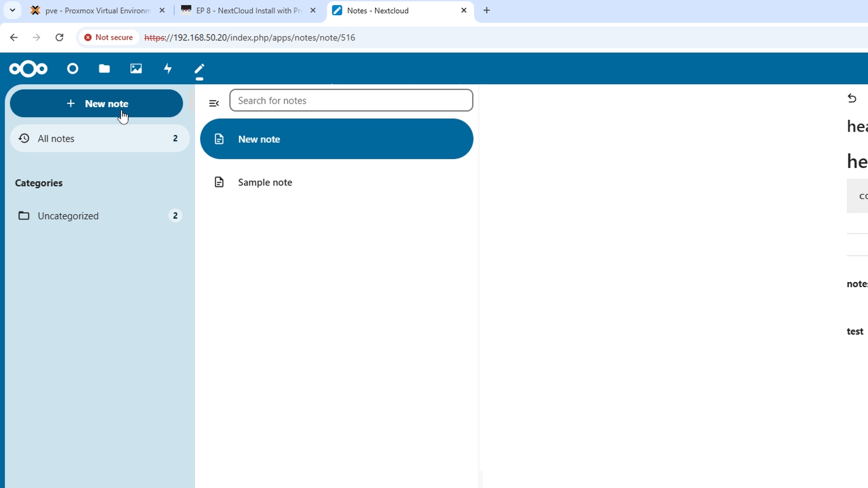Select the Notes - Nextcloud tab

pyautogui.click(x=400, y=11)
